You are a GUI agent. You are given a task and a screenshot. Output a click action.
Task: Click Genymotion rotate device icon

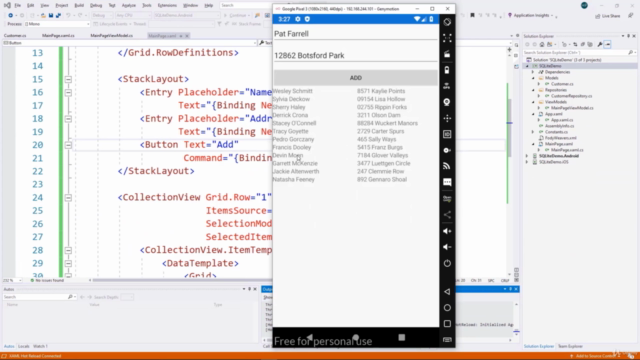(x=447, y=22)
